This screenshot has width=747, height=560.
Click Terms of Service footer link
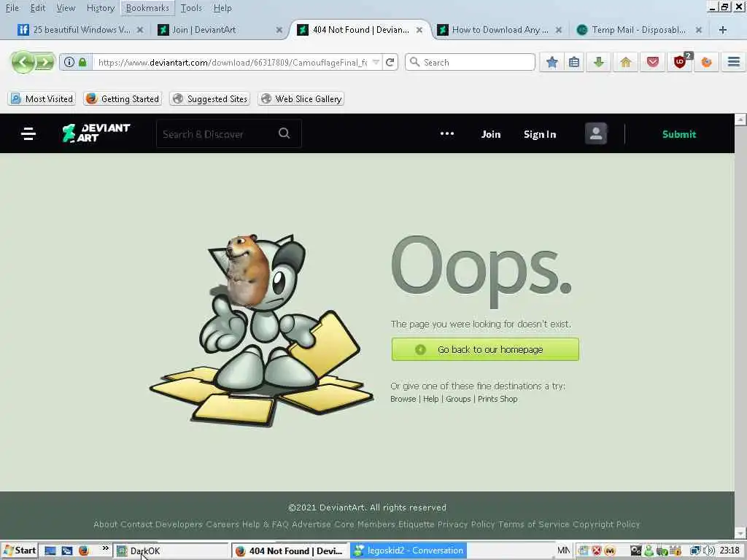[533, 524]
